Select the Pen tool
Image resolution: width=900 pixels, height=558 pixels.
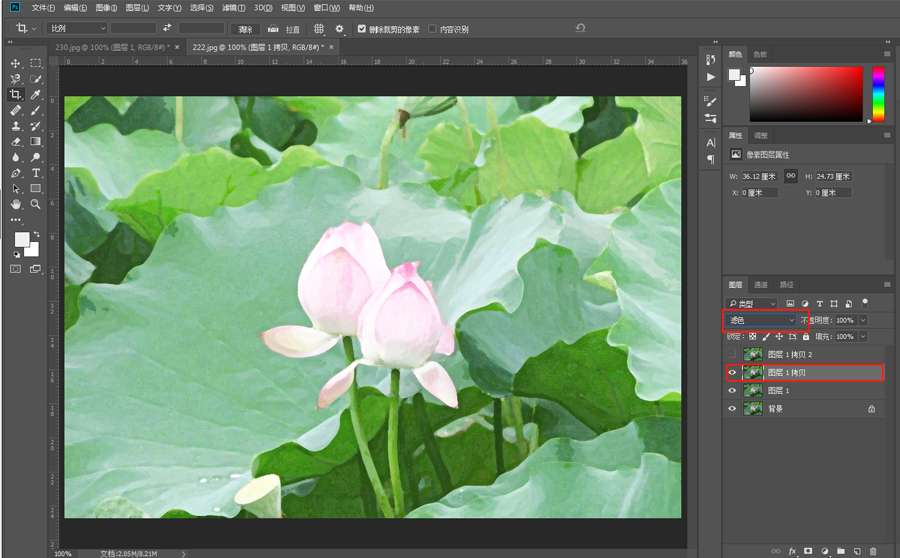click(15, 173)
